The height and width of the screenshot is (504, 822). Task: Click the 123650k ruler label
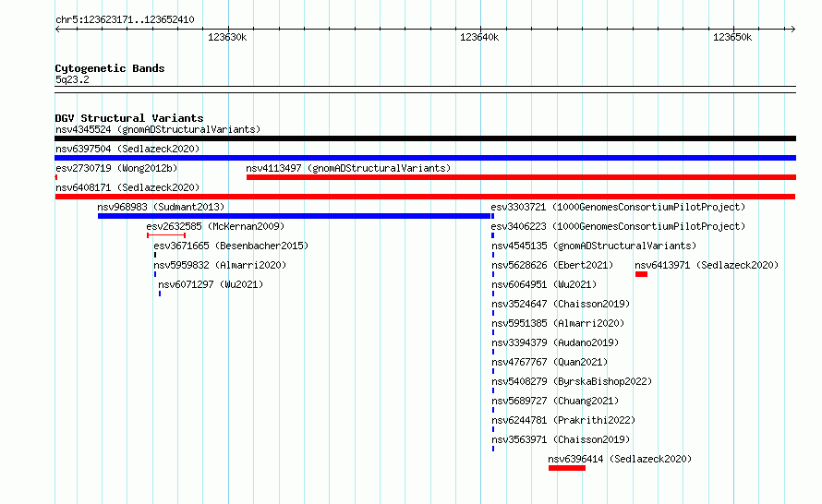pyautogui.click(x=732, y=37)
